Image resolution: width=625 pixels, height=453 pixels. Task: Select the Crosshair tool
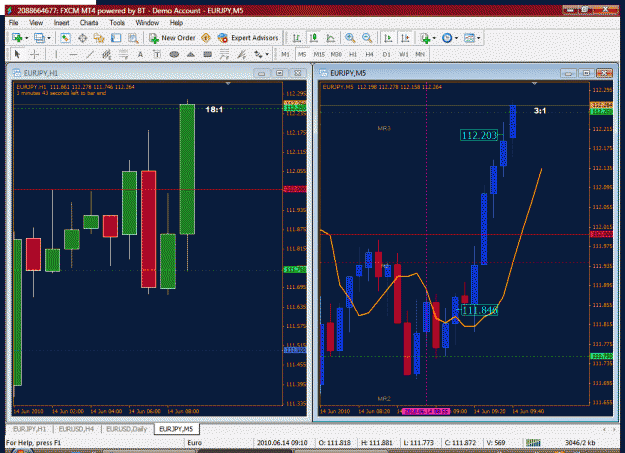point(34,54)
